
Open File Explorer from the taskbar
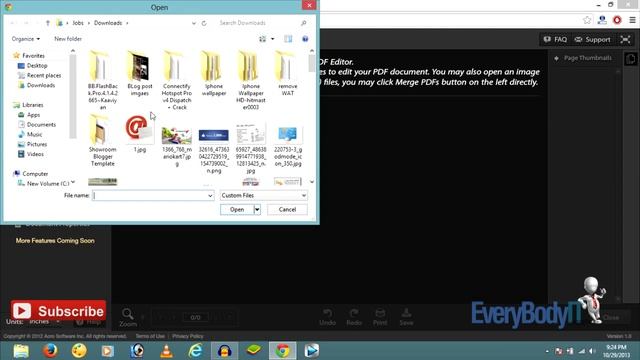pos(21,351)
